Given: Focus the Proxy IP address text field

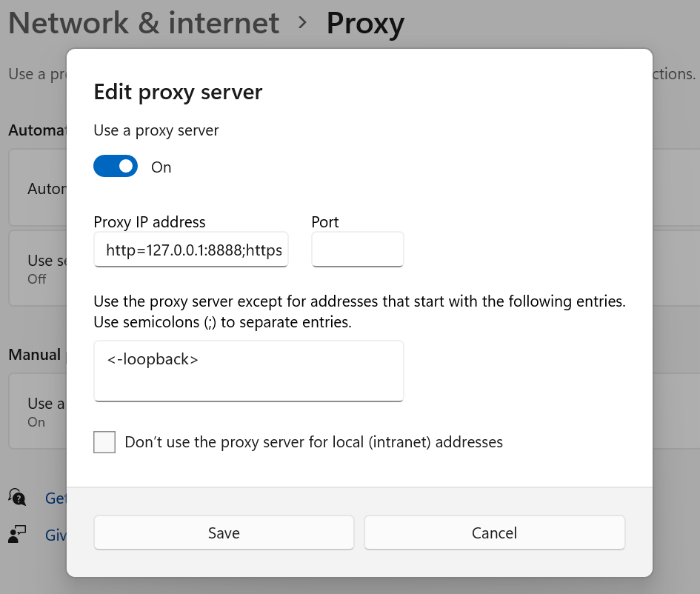Looking at the screenshot, I should [x=191, y=250].
